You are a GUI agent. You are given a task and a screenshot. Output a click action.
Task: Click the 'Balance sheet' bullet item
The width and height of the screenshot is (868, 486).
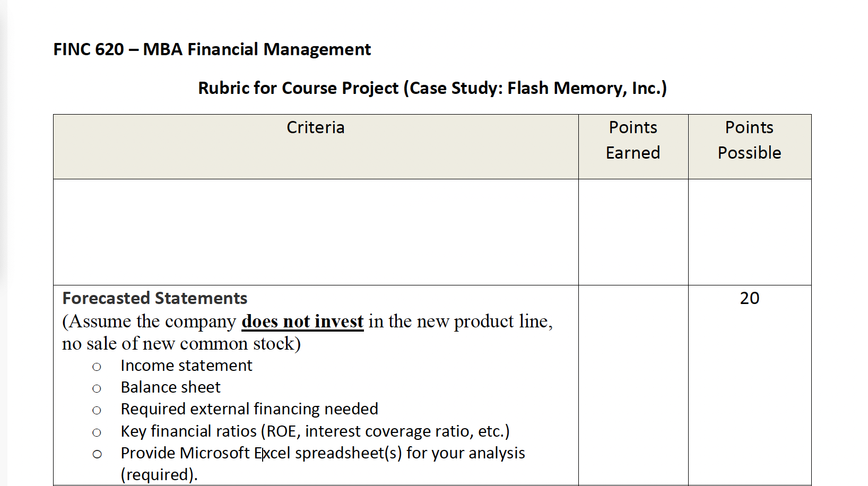point(170,387)
